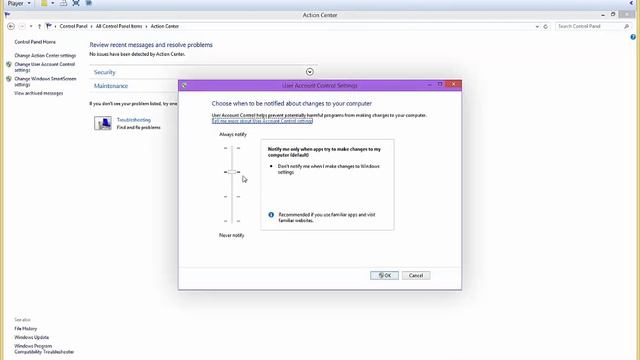Click the Troubleshooting icon
The image size is (640, 360).
[103, 123]
